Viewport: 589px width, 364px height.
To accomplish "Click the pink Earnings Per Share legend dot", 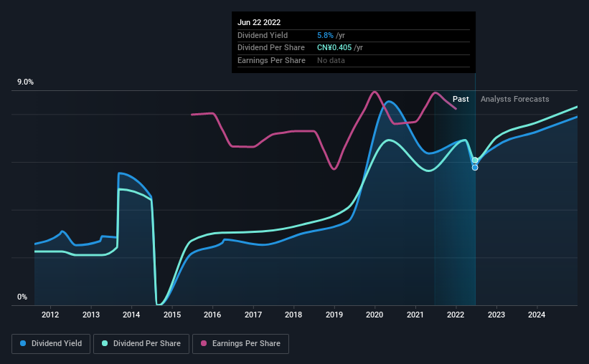I will click(x=204, y=343).
